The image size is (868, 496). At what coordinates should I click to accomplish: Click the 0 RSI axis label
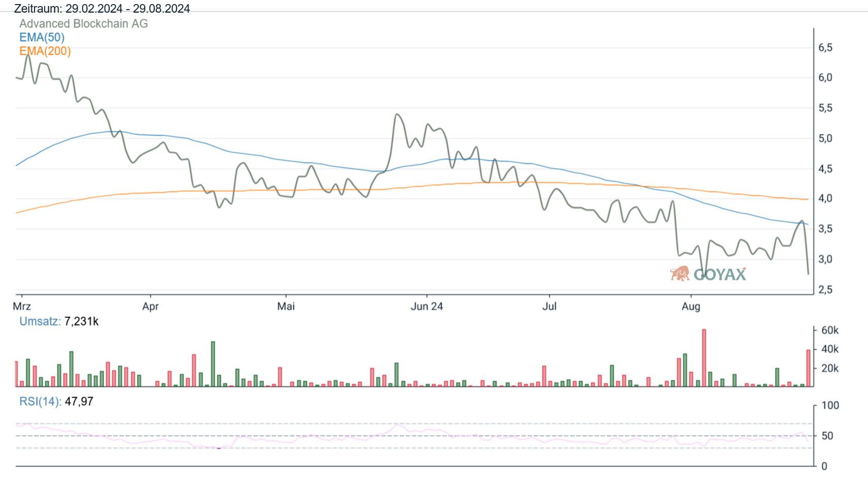(x=824, y=466)
